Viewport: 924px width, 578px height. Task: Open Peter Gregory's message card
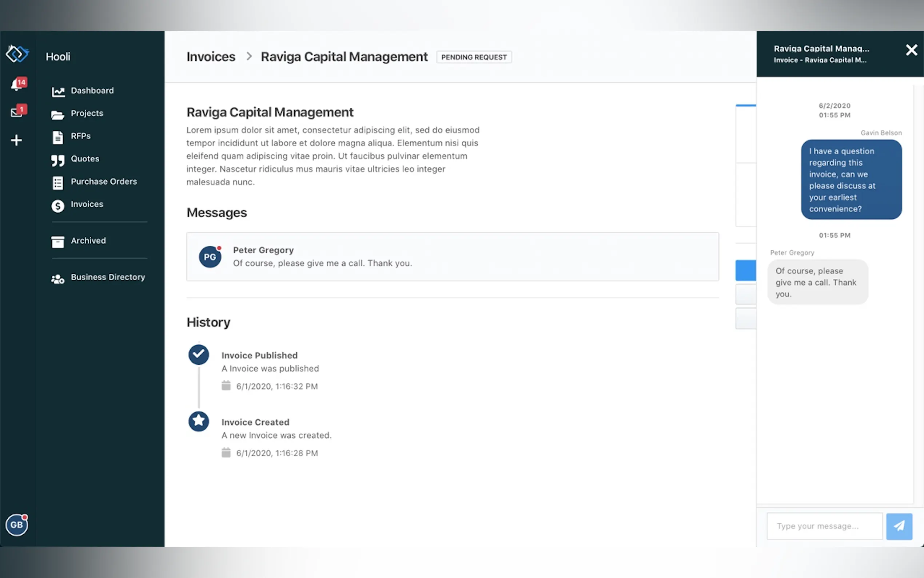coord(452,257)
